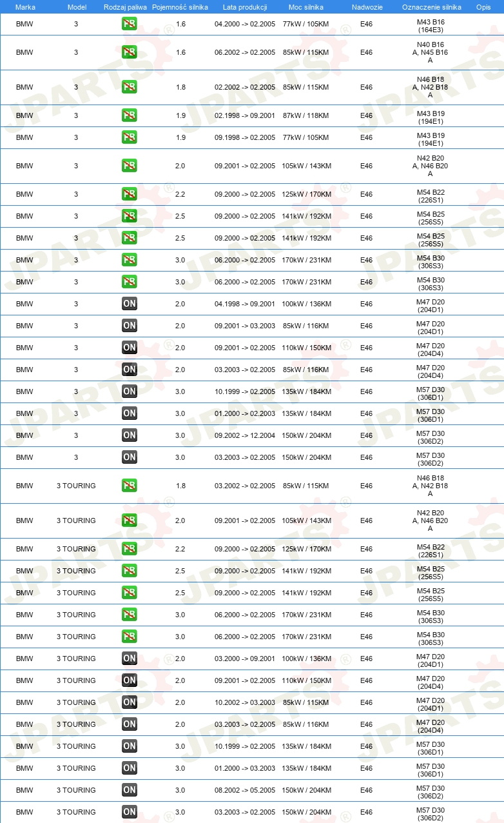The width and height of the screenshot is (504, 823).
Task: Select the 01.2000 -> 02.2003 date cell
Action: coord(245,413)
